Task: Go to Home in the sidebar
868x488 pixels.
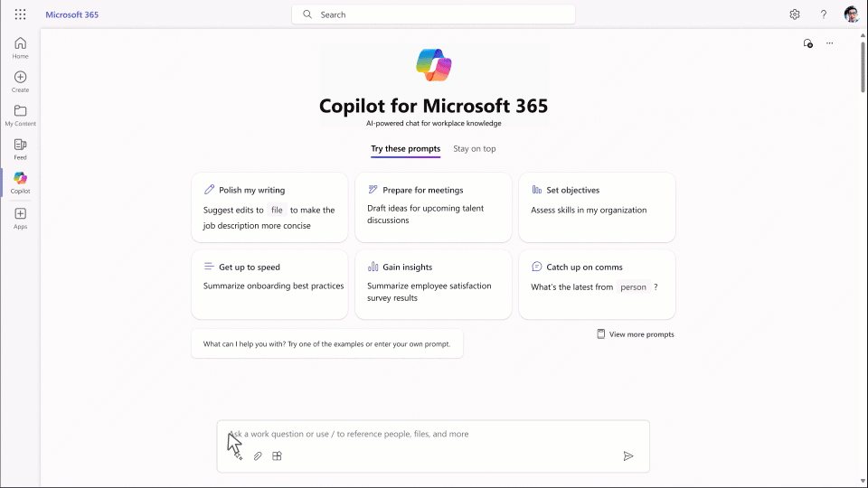Action: point(20,47)
